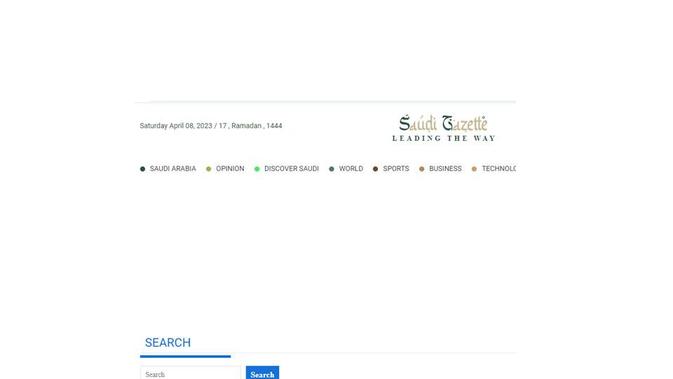Click the SEARCH section heading

(x=168, y=343)
